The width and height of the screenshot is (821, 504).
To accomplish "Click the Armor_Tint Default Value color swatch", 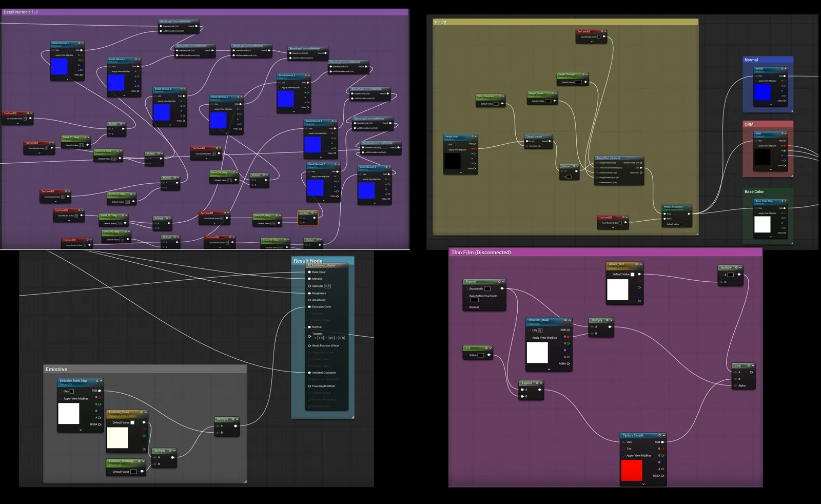I will point(632,274).
